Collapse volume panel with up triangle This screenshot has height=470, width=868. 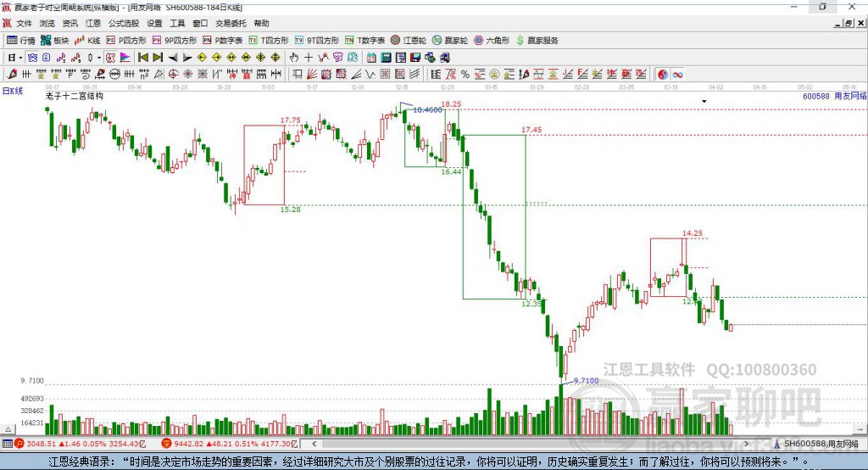point(8,429)
